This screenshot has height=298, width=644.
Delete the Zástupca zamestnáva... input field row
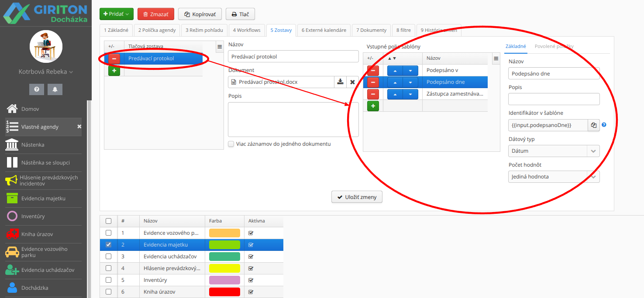(x=373, y=94)
